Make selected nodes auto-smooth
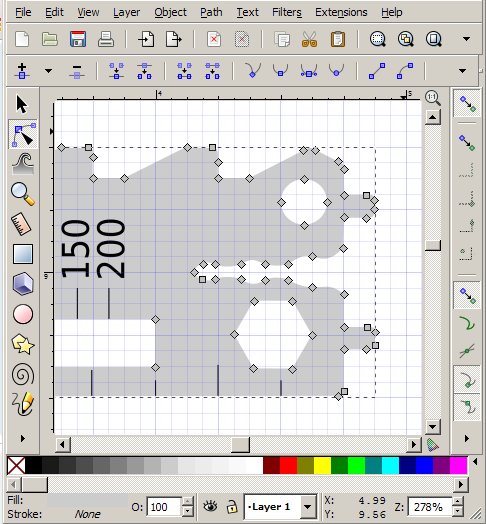The width and height of the screenshot is (486, 524). pyautogui.click(x=336, y=71)
